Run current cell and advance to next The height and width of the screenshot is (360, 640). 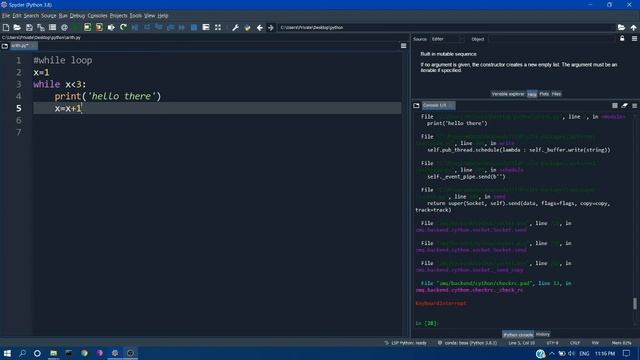tap(99, 27)
